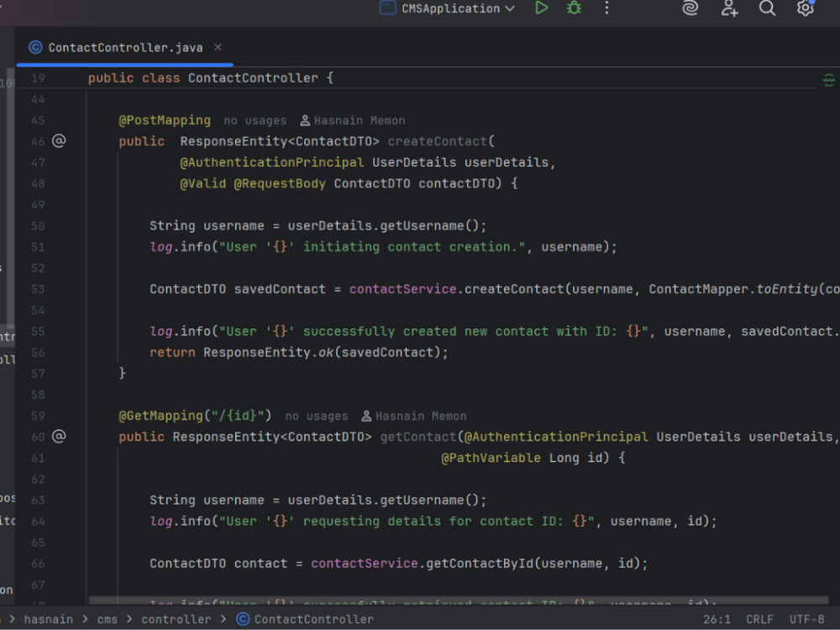Select 'controller' breadcrumb in navigation bar
This screenshot has width=840, height=630.
[176, 619]
